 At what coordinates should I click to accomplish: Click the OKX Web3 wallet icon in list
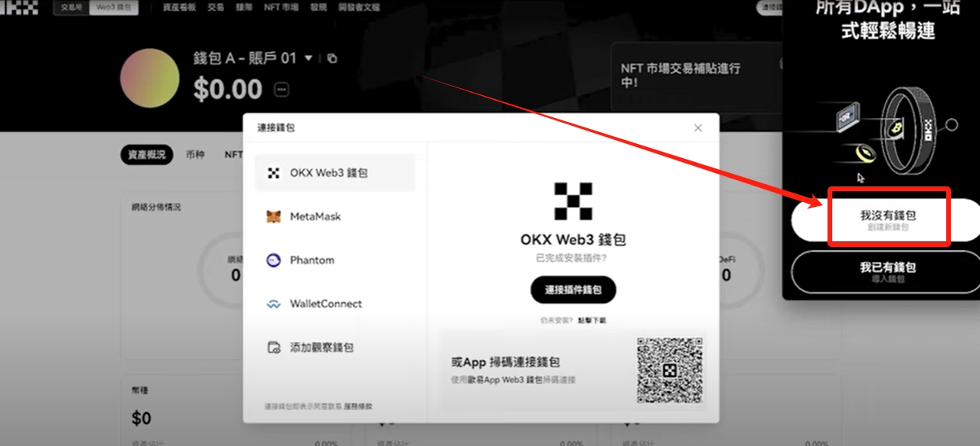pos(273,173)
